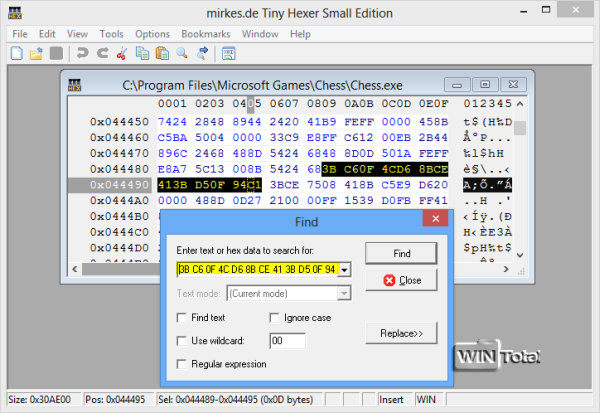Click the Paste clipboard icon

click(x=162, y=52)
